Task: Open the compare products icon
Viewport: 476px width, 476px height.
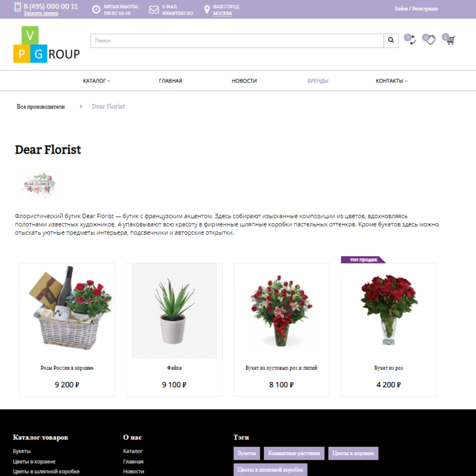Action: pyautogui.click(x=411, y=40)
